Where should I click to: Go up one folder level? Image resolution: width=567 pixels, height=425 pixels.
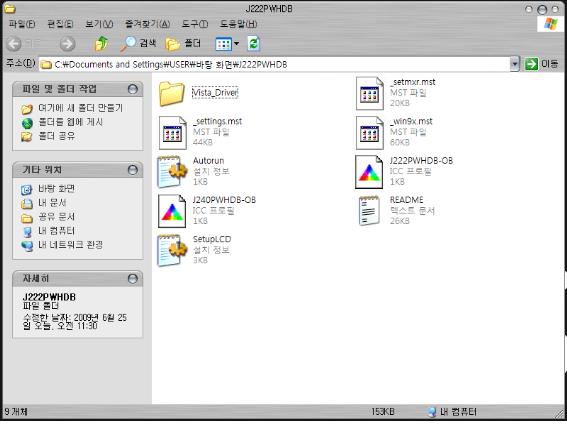click(102, 43)
